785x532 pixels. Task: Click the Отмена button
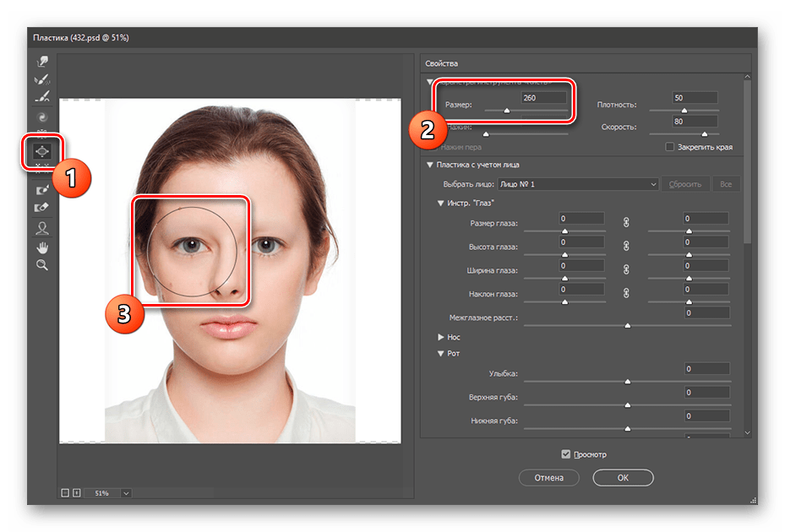[548, 477]
